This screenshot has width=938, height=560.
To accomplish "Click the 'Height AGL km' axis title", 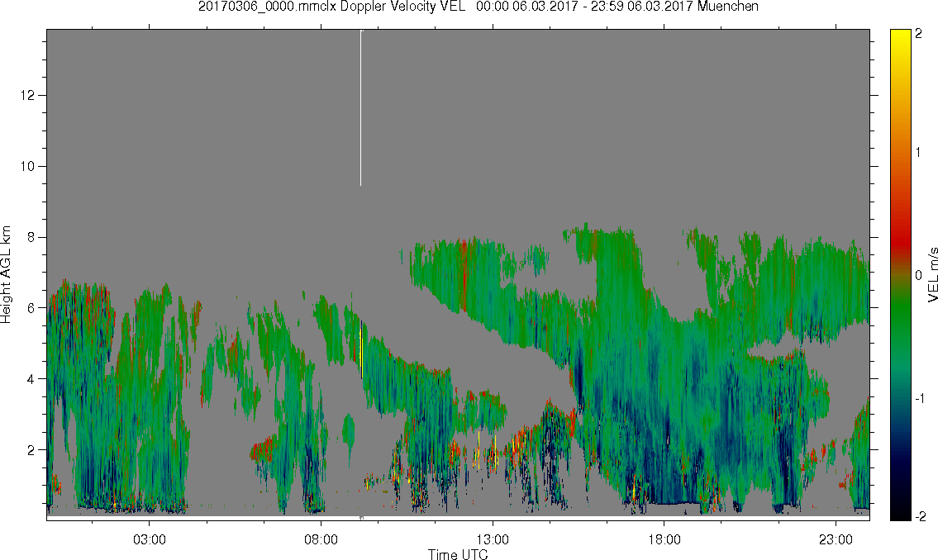I will click(x=6, y=275).
